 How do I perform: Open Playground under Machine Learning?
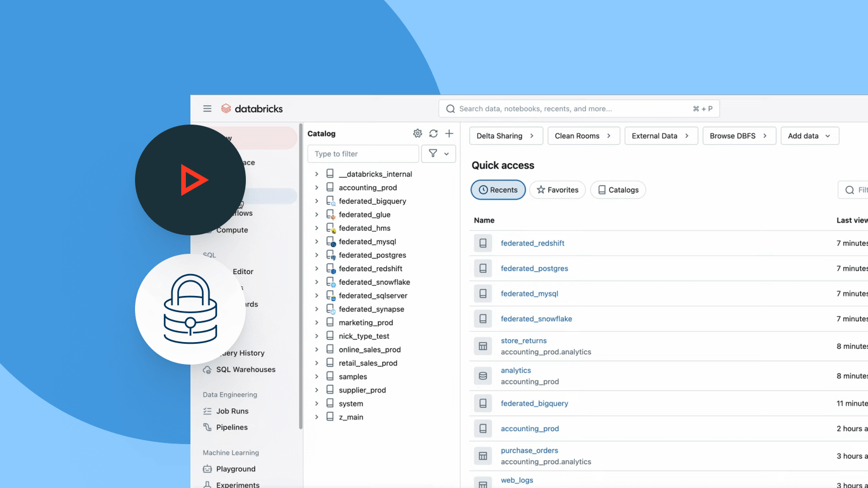(235, 469)
